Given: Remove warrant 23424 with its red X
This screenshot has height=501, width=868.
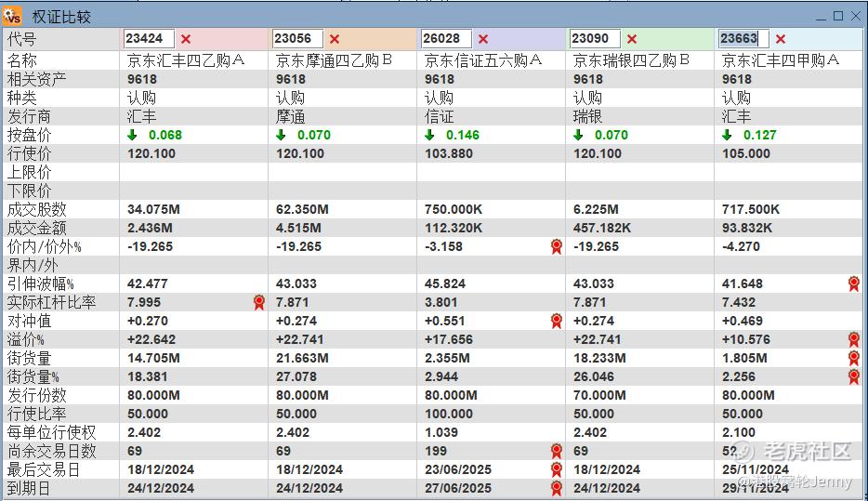Looking at the screenshot, I should click(186, 39).
